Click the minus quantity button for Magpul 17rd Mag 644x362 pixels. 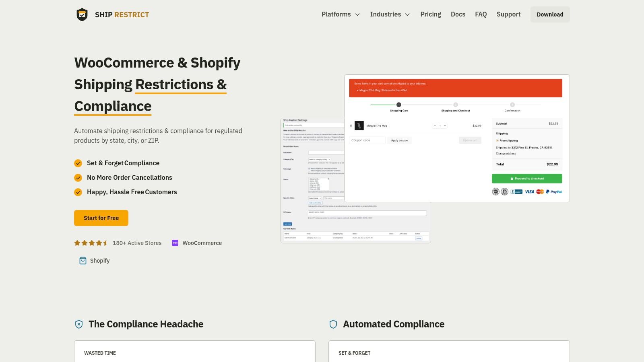tap(435, 126)
